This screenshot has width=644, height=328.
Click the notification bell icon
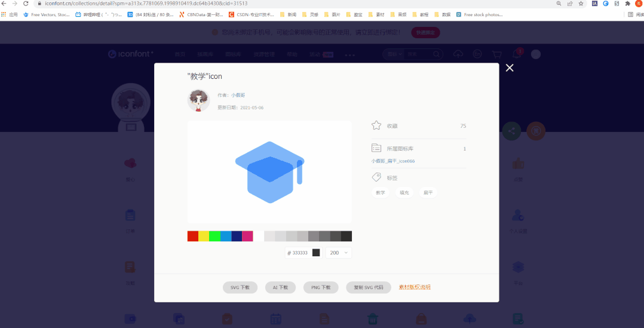tap(516, 54)
